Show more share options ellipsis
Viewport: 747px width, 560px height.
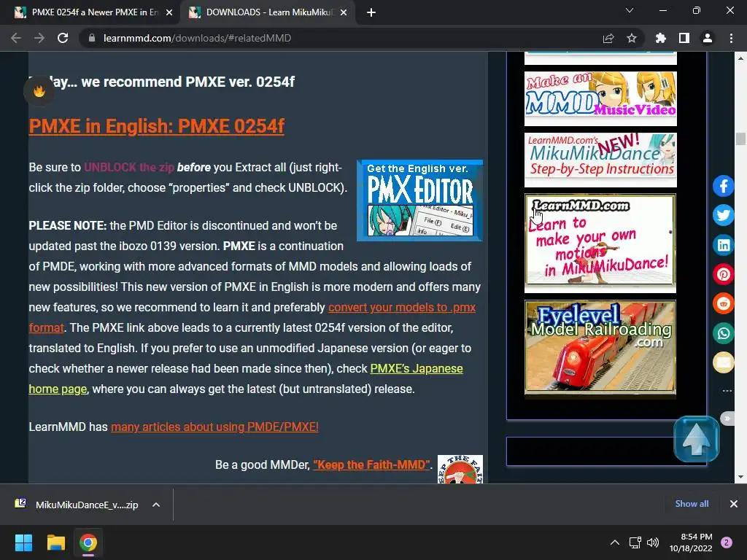[727, 391]
